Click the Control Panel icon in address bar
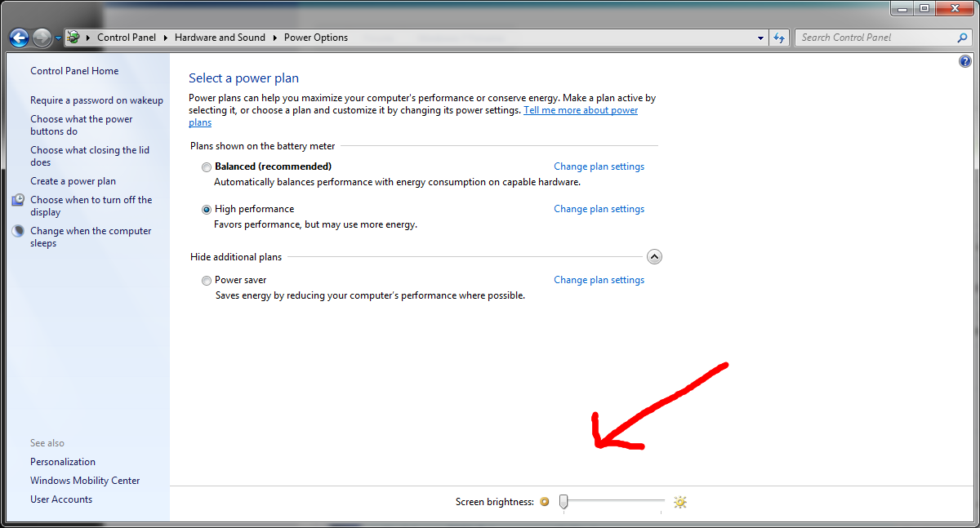The height and width of the screenshot is (528, 980). [73, 38]
